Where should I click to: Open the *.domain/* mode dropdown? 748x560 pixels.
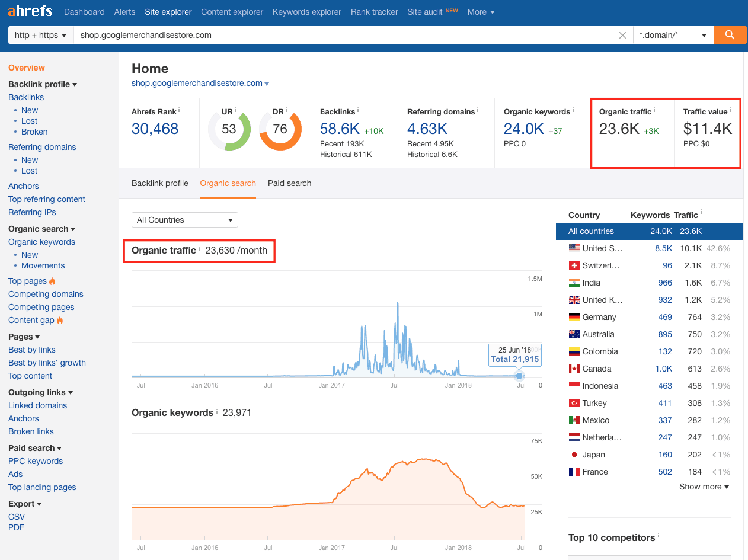(673, 35)
